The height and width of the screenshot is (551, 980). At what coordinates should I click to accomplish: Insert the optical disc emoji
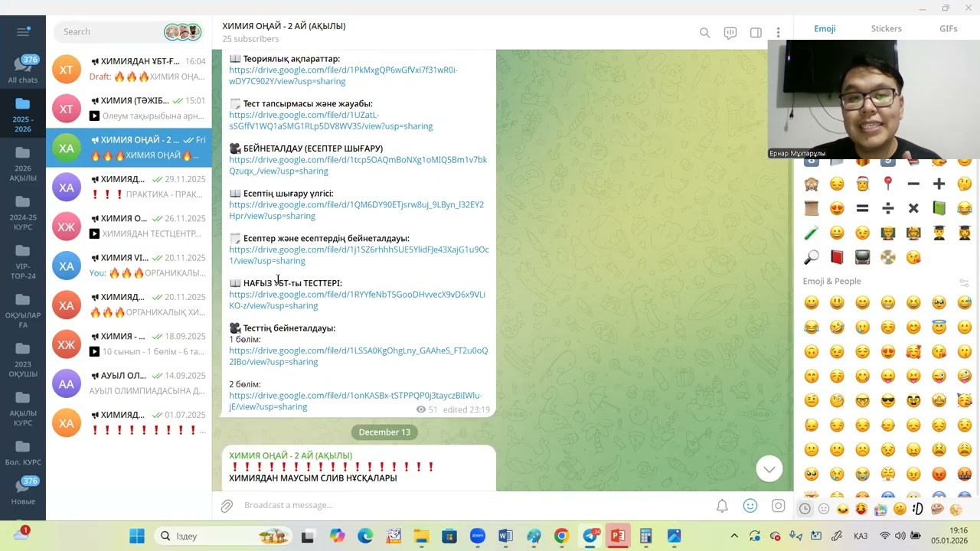(x=888, y=257)
